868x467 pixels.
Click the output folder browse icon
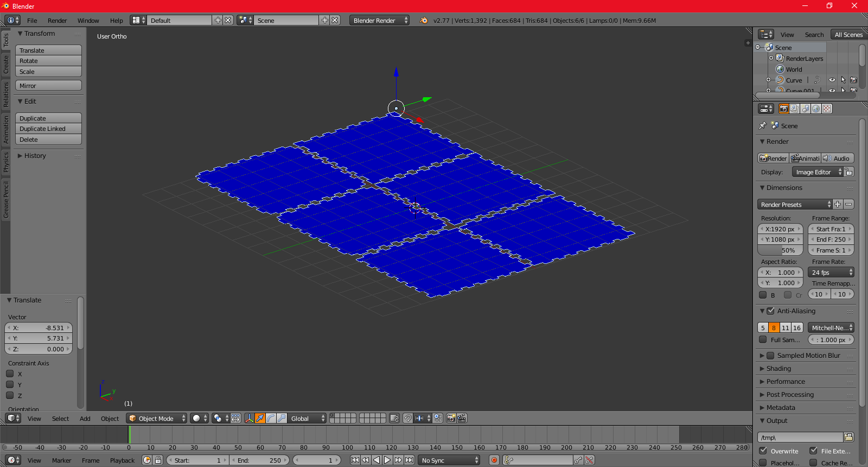coord(849,437)
